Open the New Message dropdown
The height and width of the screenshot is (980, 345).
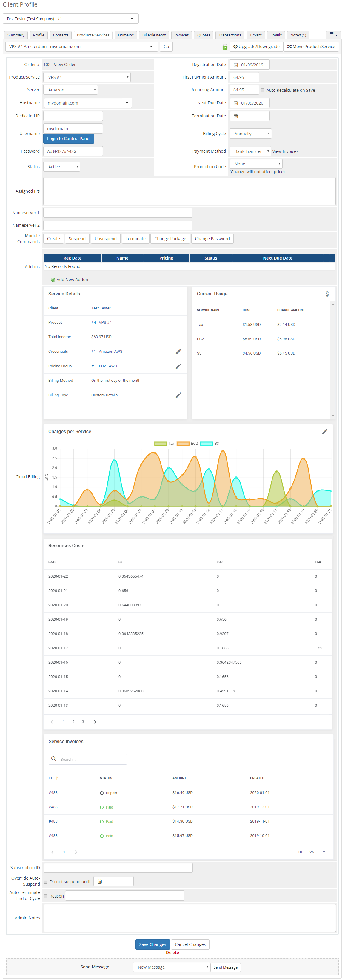171,967
